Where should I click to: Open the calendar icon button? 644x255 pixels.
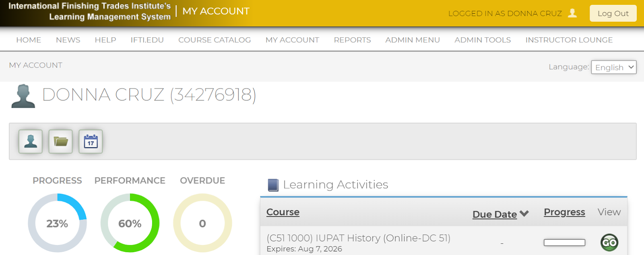91,142
